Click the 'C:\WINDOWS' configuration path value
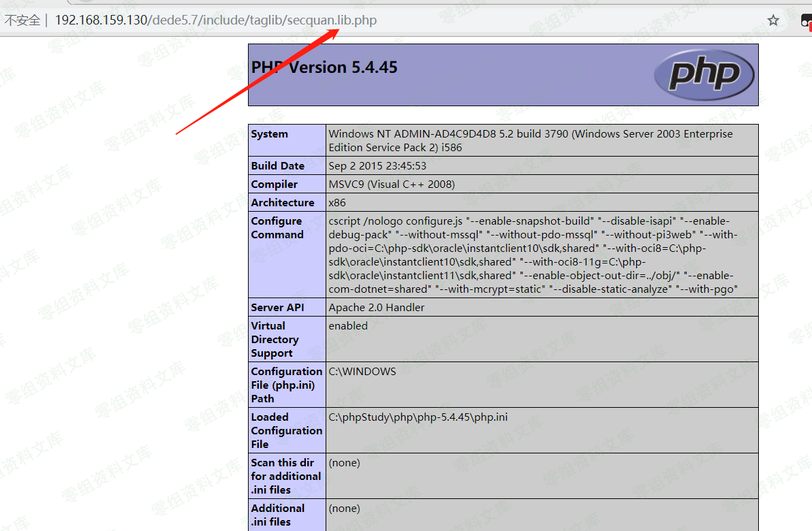 (x=362, y=371)
